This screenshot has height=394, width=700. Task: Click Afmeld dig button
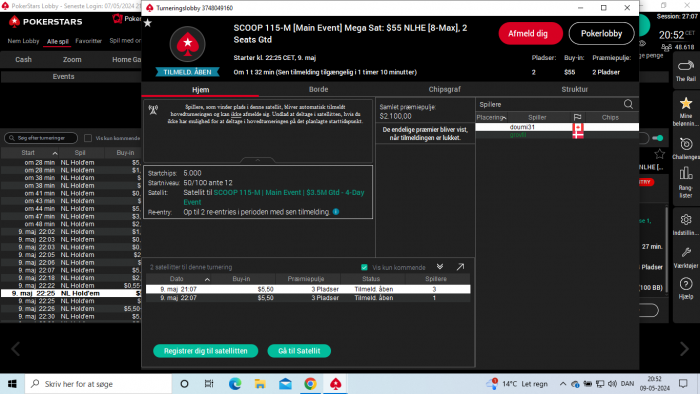pyautogui.click(x=530, y=33)
